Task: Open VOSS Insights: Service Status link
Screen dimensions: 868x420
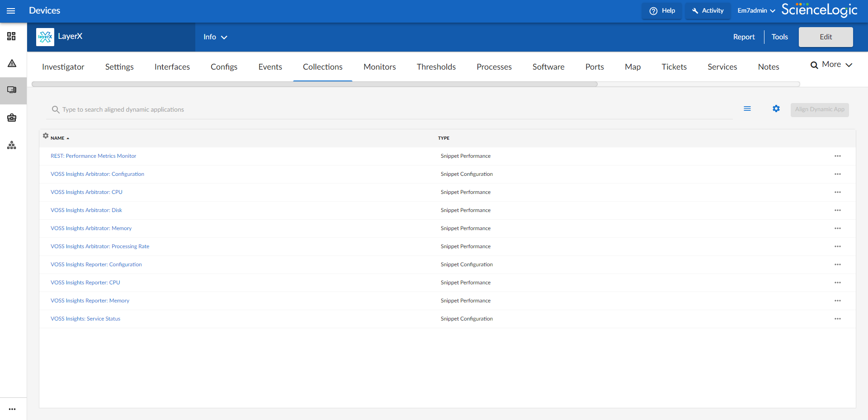Action: pos(85,319)
